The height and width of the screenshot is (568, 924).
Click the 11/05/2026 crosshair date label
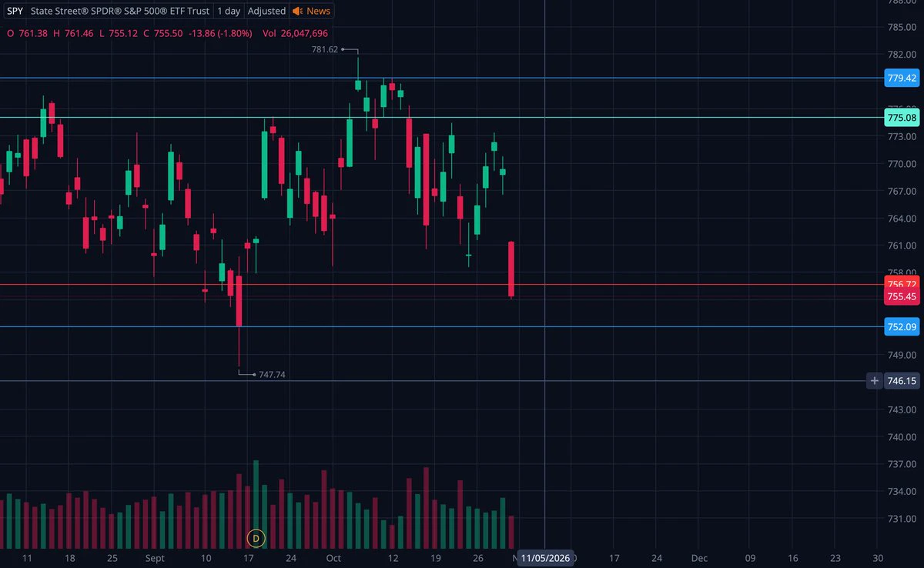pyautogui.click(x=545, y=558)
